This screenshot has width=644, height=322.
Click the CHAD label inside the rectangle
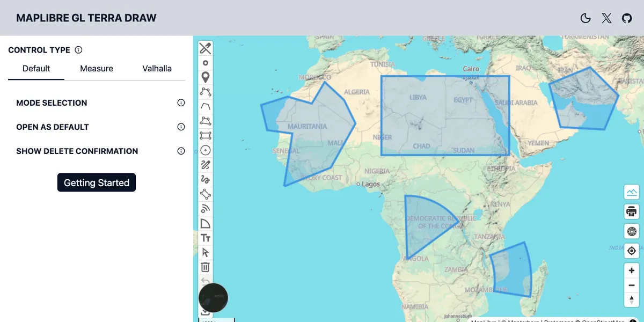point(421,146)
